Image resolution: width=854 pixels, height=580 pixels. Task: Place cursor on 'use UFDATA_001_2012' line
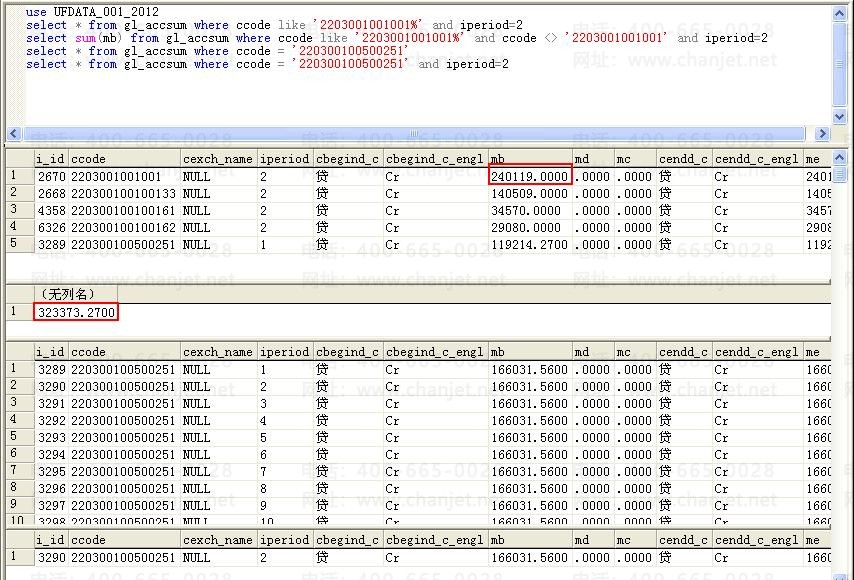point(92,12)
